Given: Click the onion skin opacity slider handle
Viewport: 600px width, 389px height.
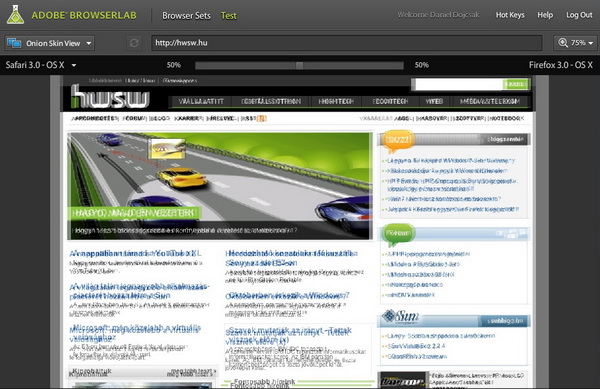Looking at the screenshot, I should 300,65.
